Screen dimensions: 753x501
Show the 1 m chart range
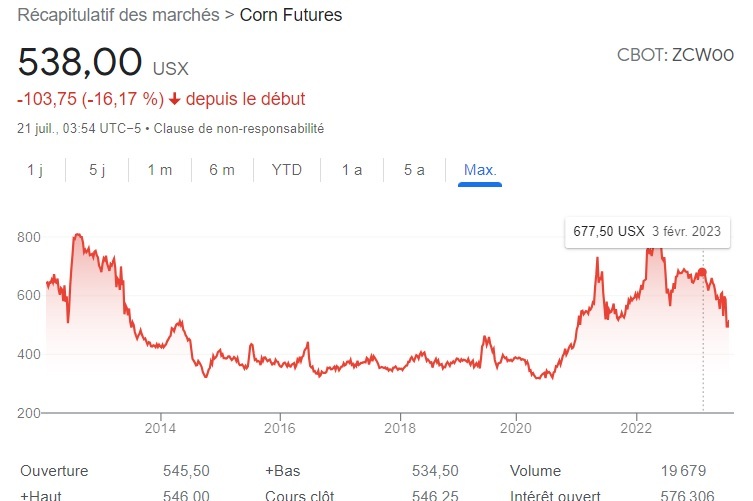[x=159, y=170]
